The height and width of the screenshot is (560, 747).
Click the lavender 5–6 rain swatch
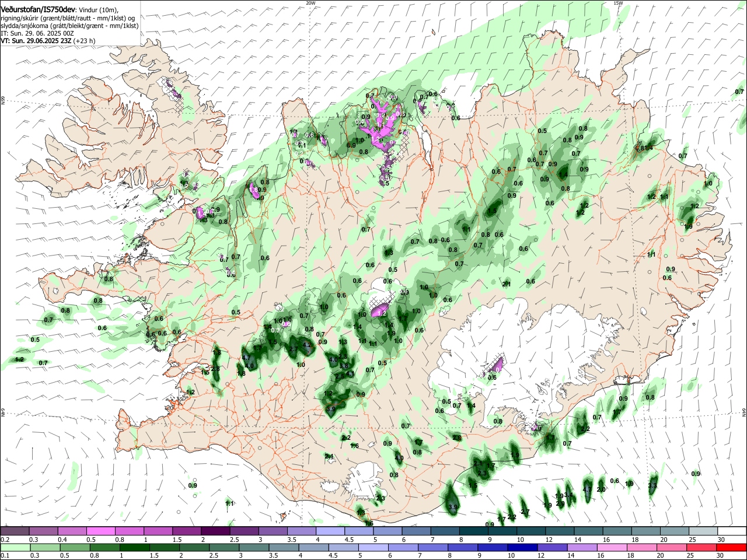tap(374, 547)
